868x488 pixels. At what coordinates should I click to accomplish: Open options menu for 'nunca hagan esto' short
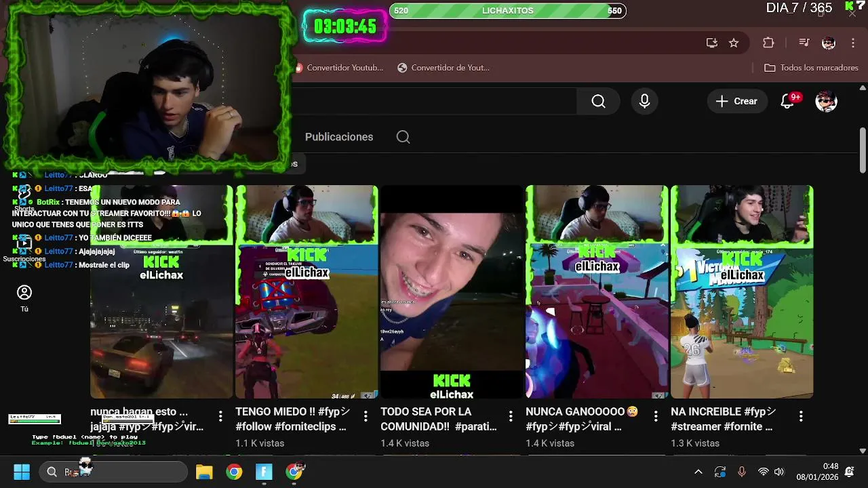pyautogui.click(x=220, y=415)
